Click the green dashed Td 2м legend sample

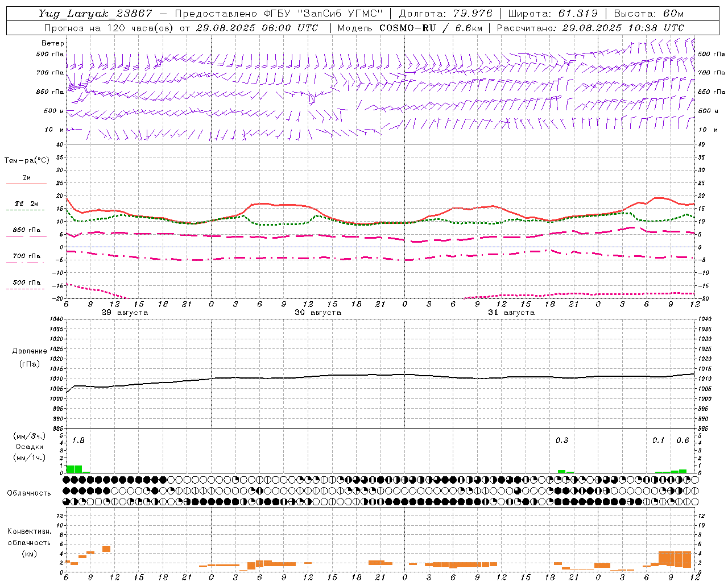25,210
